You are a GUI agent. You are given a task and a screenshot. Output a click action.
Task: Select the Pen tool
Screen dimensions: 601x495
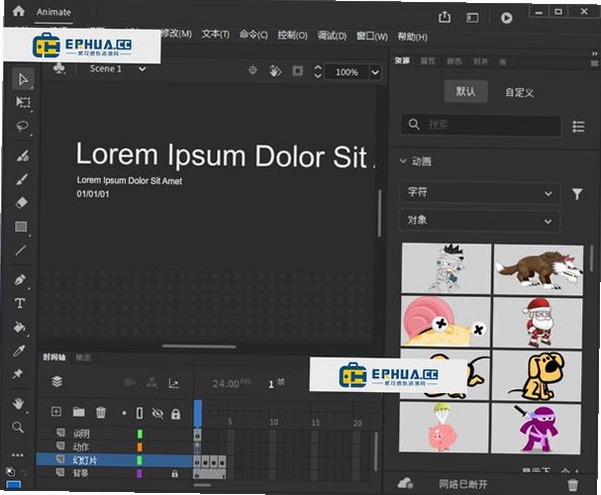[20, 280]
